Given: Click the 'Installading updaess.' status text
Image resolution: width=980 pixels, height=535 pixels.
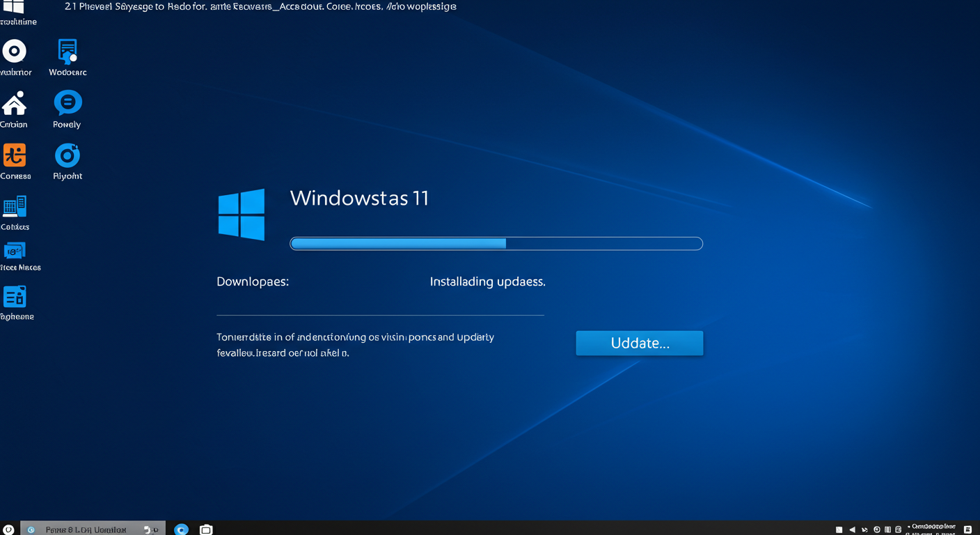Looking at the screenshot, I should [x=487, y=282].
